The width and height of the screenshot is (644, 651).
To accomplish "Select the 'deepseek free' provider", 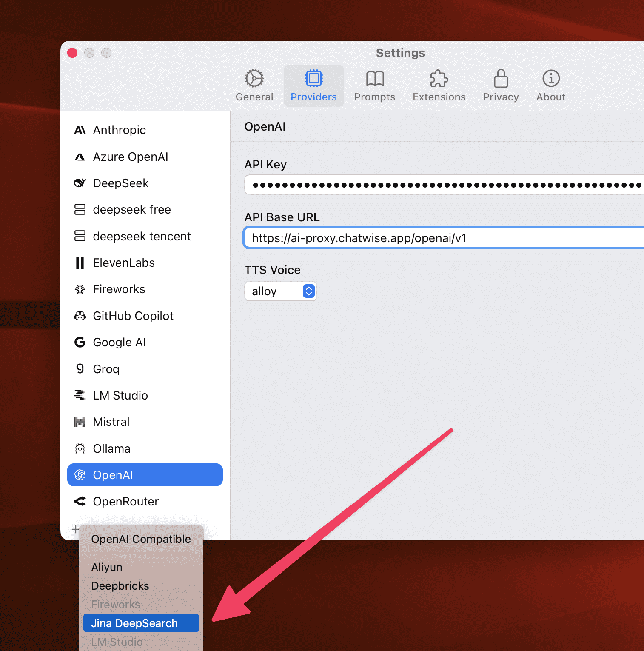I will click(145, 210).
